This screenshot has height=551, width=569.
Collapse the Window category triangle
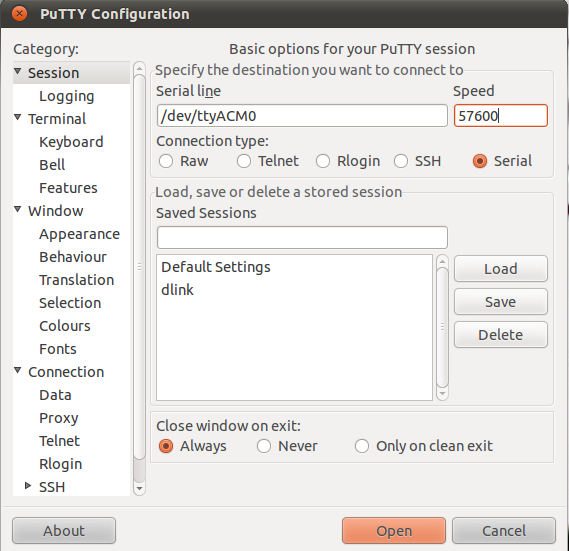pos(17,209)
